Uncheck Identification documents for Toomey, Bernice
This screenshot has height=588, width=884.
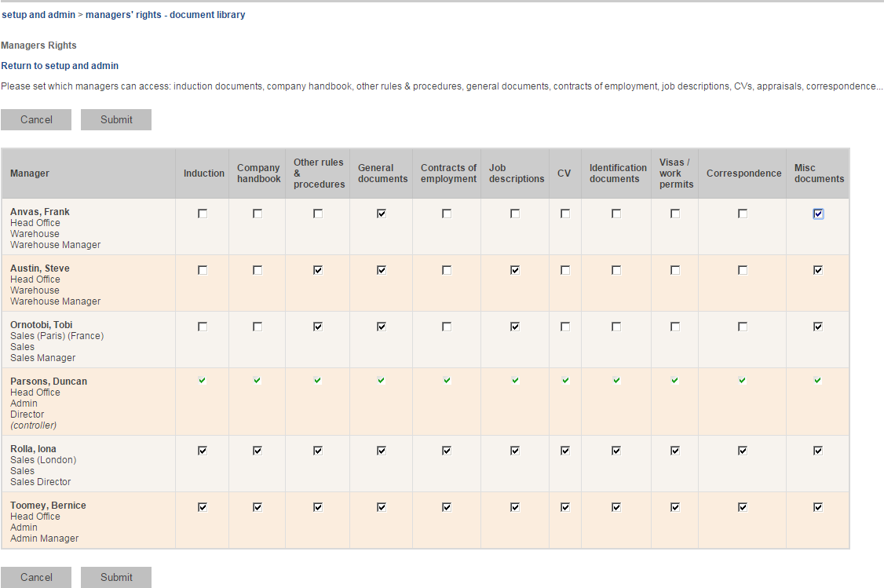pyautogui.click(x=616, y=507)
